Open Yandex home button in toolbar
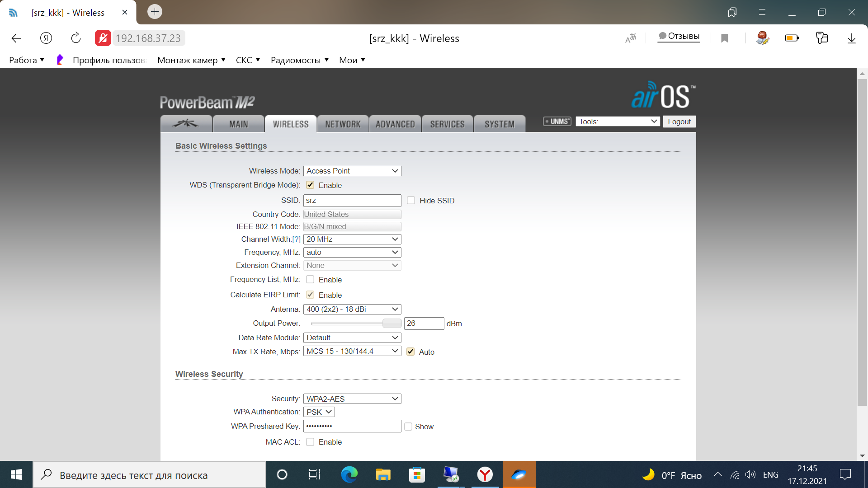This screenshot has height=488, width=868. click(46, 38)
